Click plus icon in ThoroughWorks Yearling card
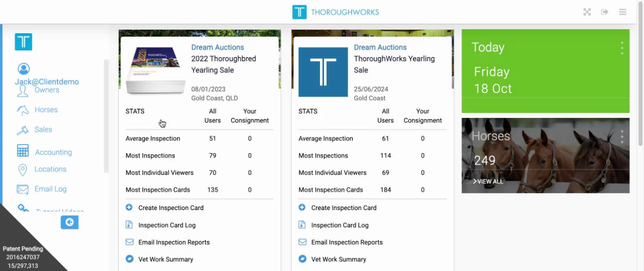The height and width of the screenshot is (271, 644). (x=302, y=208)
